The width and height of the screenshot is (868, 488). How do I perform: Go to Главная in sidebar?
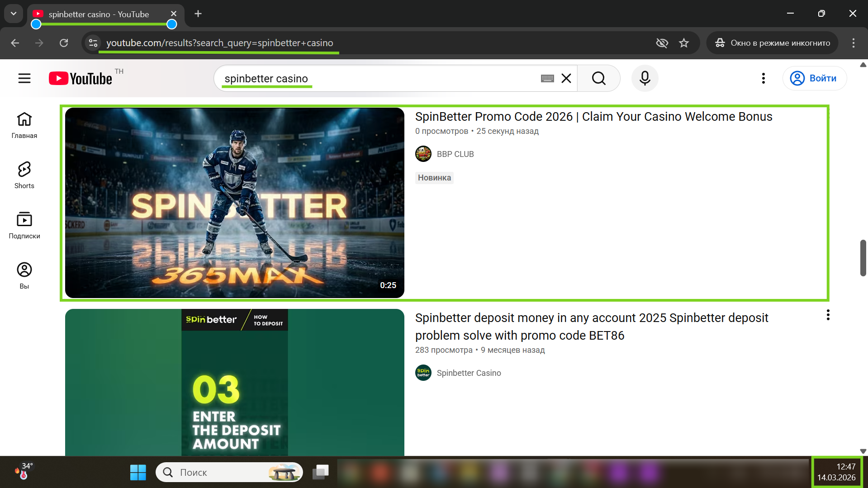[24, 125]
